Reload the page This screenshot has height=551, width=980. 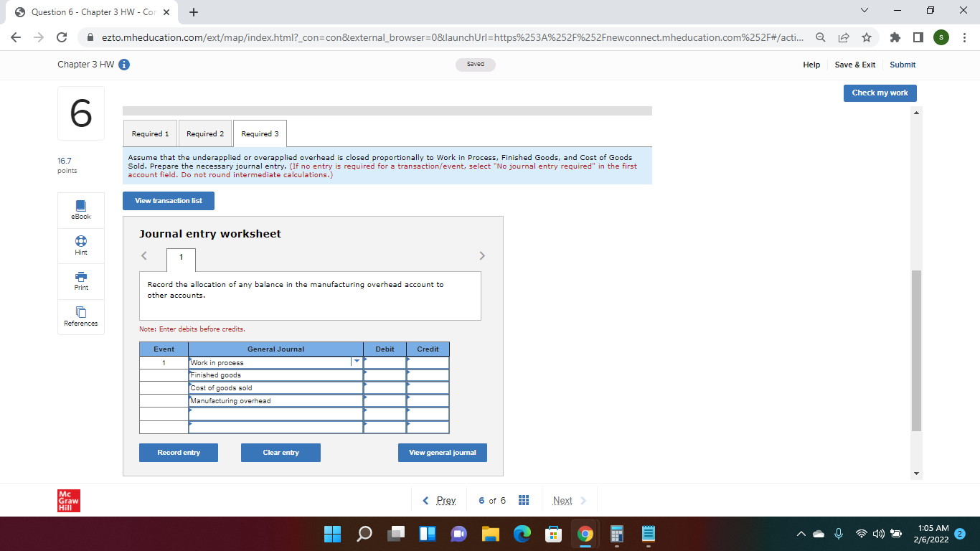click(62, 37)
